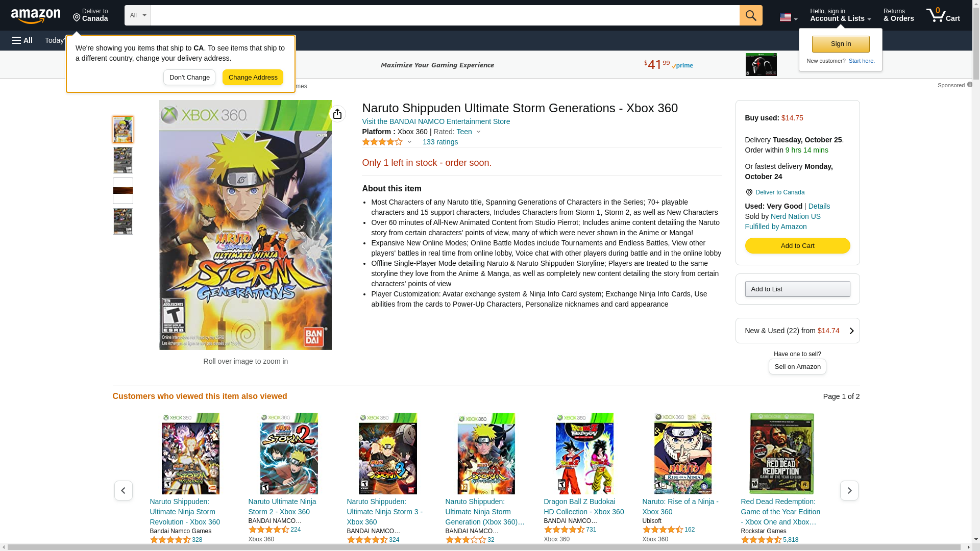
Task: Click the share icon on product image
Action: [x=337, y=114]
